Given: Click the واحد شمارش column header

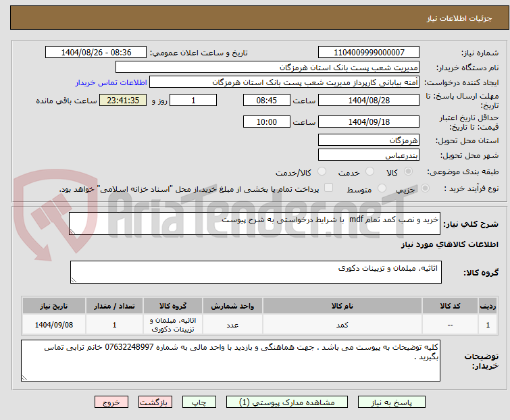Looking at the screenshot, I should (x=232, y=306).
